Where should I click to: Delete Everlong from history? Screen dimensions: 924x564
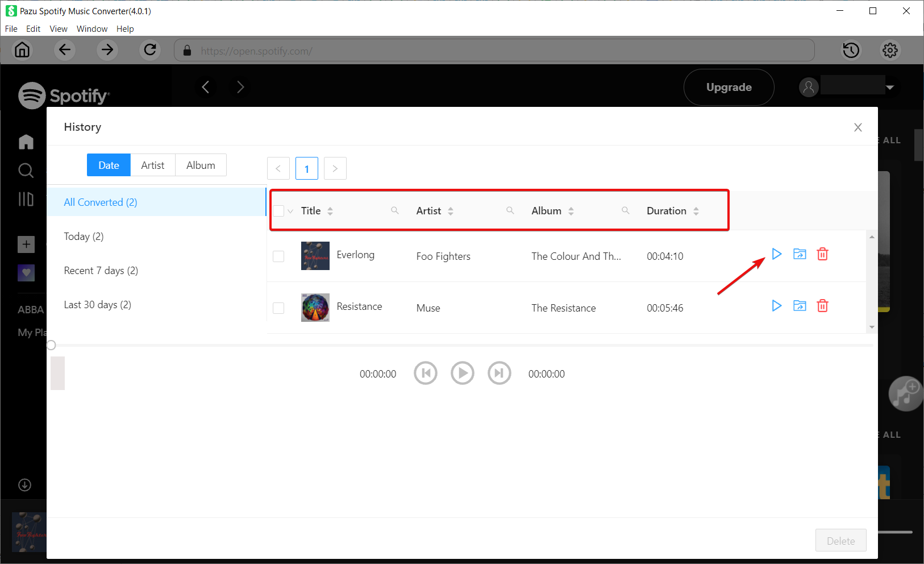click(822, 254)
